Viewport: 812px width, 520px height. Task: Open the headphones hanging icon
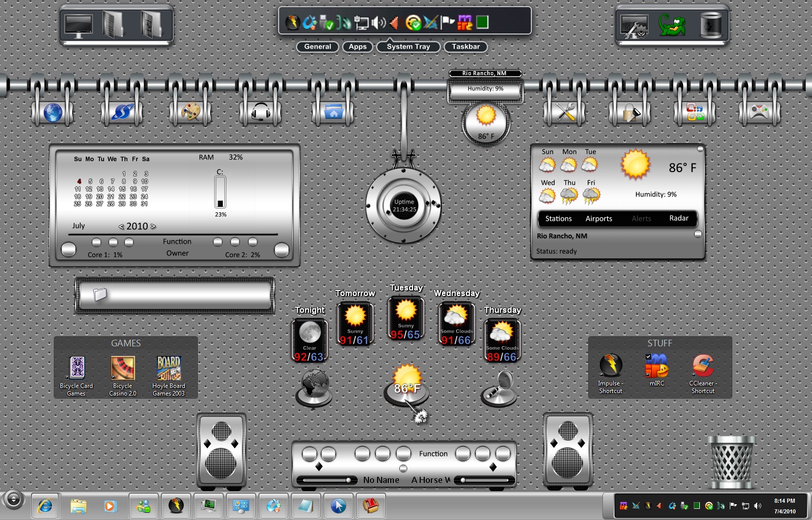pyautogui.click(x=261, y=112)
